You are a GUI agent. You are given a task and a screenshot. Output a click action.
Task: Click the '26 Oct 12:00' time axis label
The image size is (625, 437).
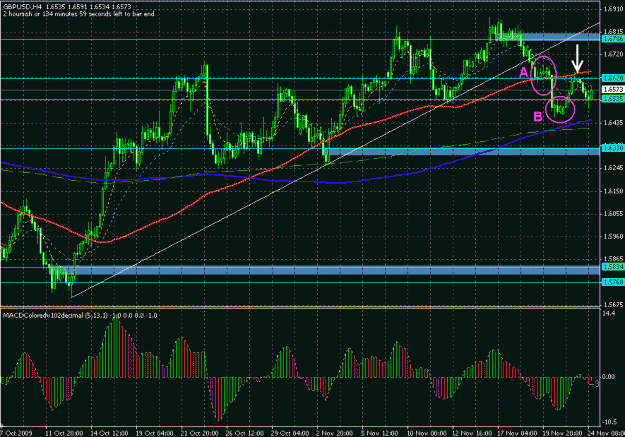(x=245, y=433)
